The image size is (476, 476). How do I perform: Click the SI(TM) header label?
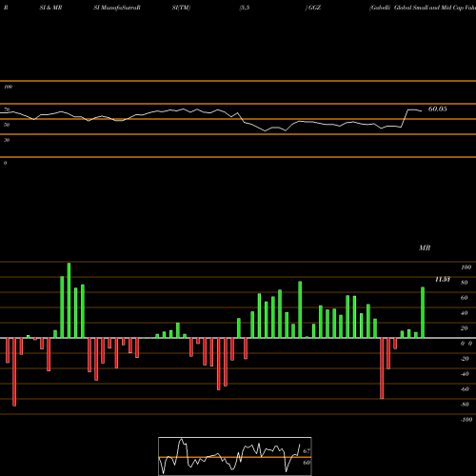(x=181, y=8)
